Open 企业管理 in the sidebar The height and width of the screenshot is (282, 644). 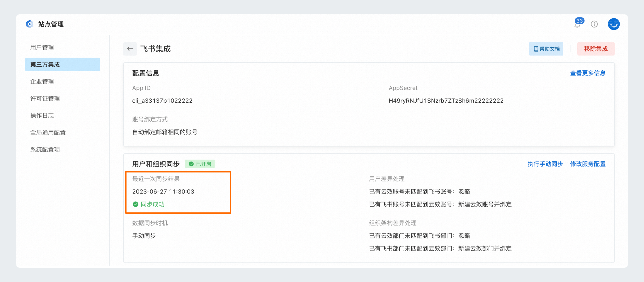point(42,81)
